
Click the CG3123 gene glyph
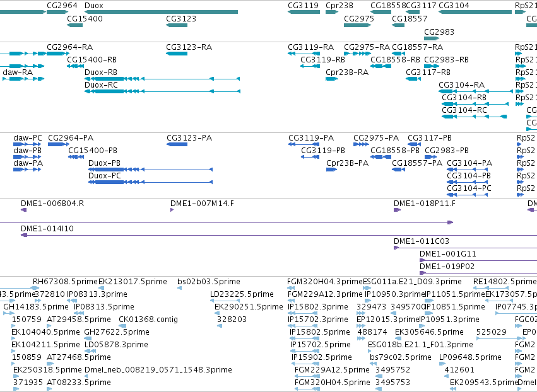tap(177, 25)
